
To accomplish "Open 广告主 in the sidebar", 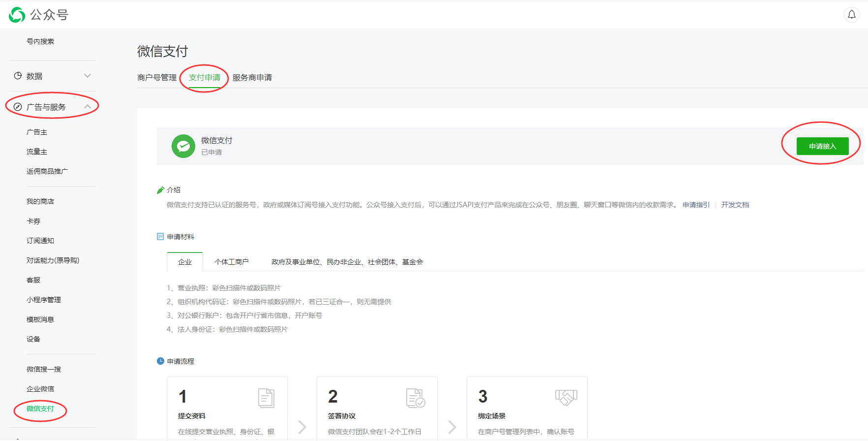I will pos(37,132).
